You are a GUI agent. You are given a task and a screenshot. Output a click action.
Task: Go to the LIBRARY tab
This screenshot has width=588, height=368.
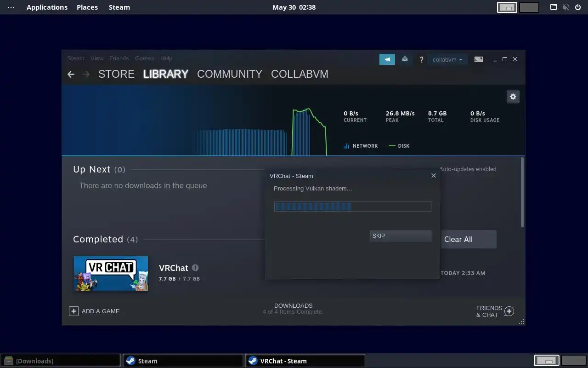pyautogui.click(x=166, y=74)
